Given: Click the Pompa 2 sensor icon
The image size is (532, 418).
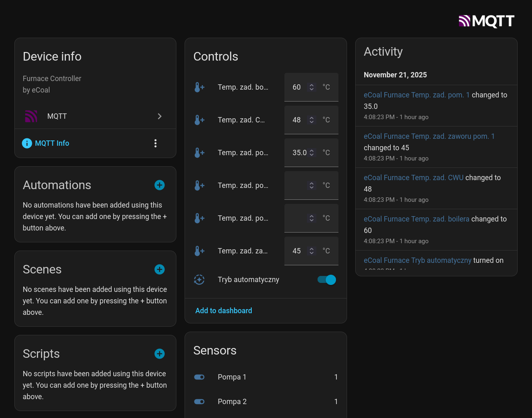Looking at the screenshot, I should click(199, 402).
